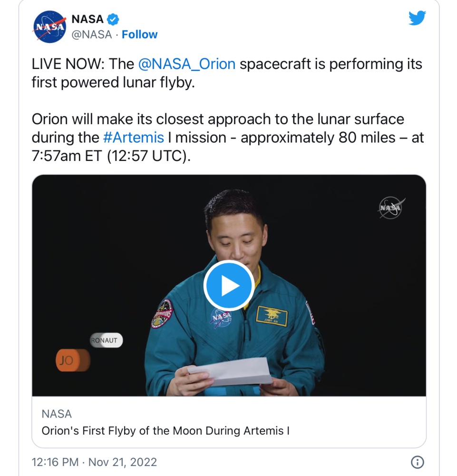Click the tweet text about the lunar flyby

coord(227,73)
